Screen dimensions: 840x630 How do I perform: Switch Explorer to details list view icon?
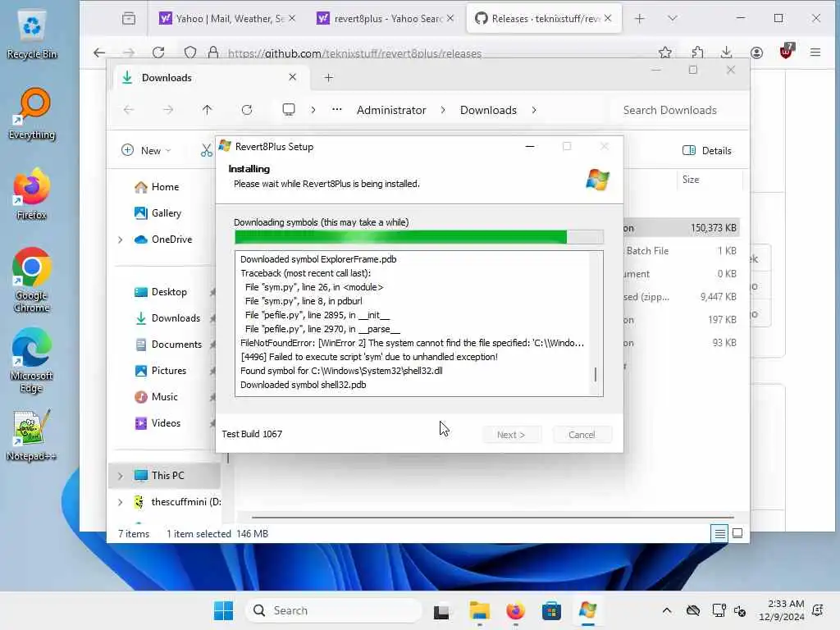719,533
